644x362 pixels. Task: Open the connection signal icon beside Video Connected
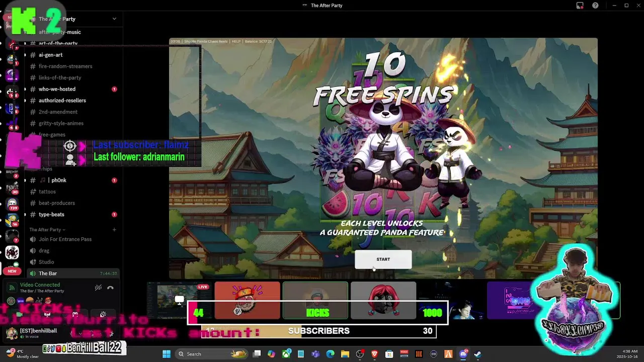(12, 288)
